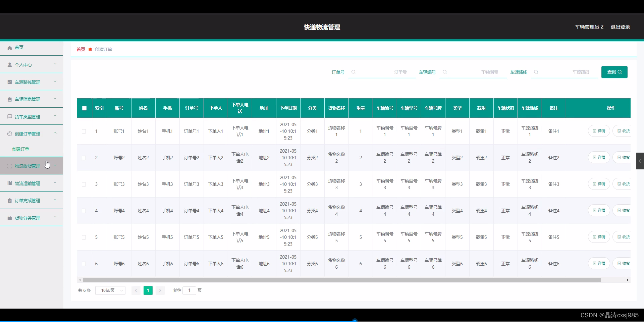The height and width of the screenshot is (322, 644).
Task: Go to next page arrow in pagination
Action: click(160, 290)
